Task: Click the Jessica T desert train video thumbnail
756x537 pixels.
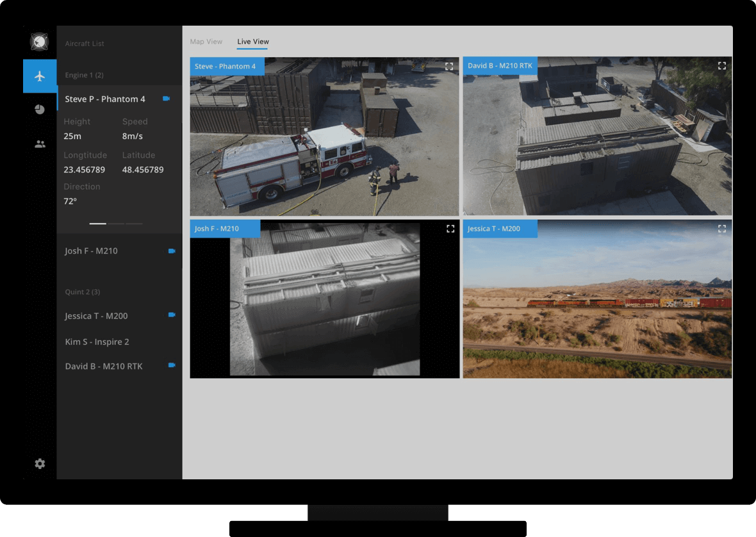Action: (x=597, y=308)
